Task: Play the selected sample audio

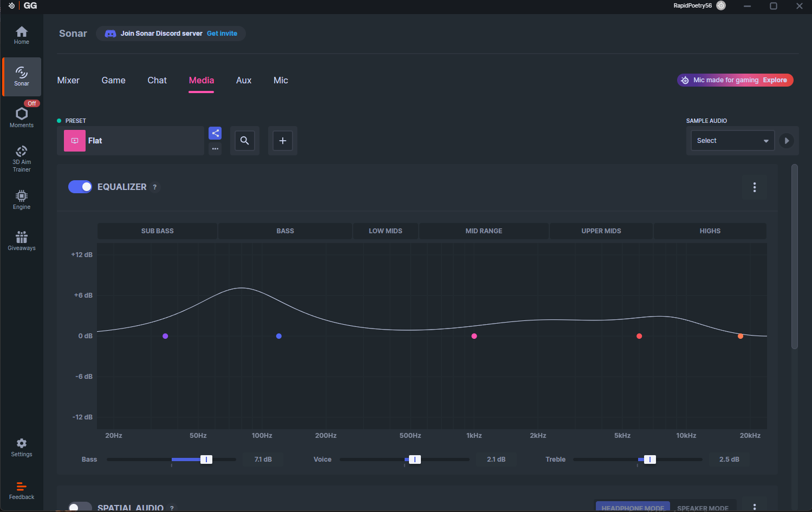Action: tap(787, 141)
